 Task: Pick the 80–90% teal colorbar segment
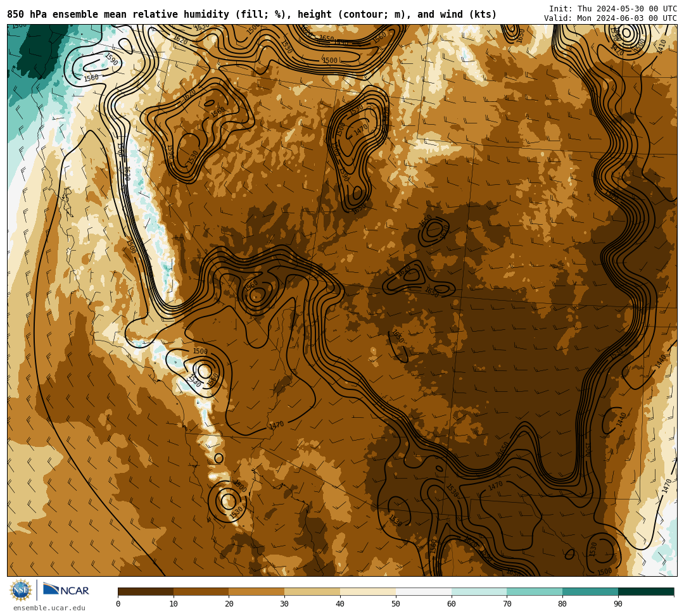click(590, 591)
